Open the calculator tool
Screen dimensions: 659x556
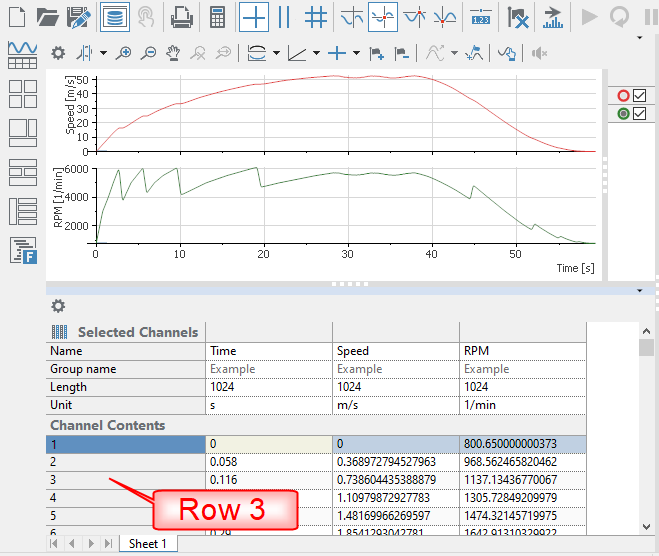[217, 17]
